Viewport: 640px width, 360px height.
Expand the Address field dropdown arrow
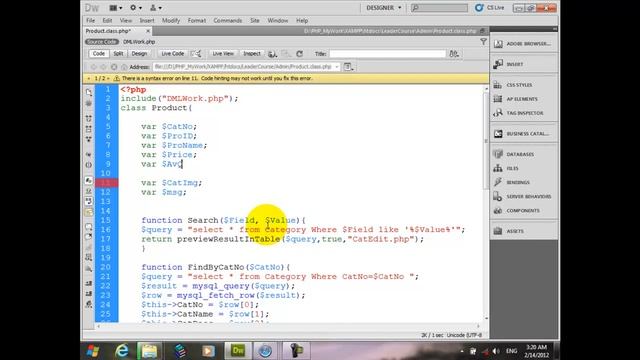337,67
